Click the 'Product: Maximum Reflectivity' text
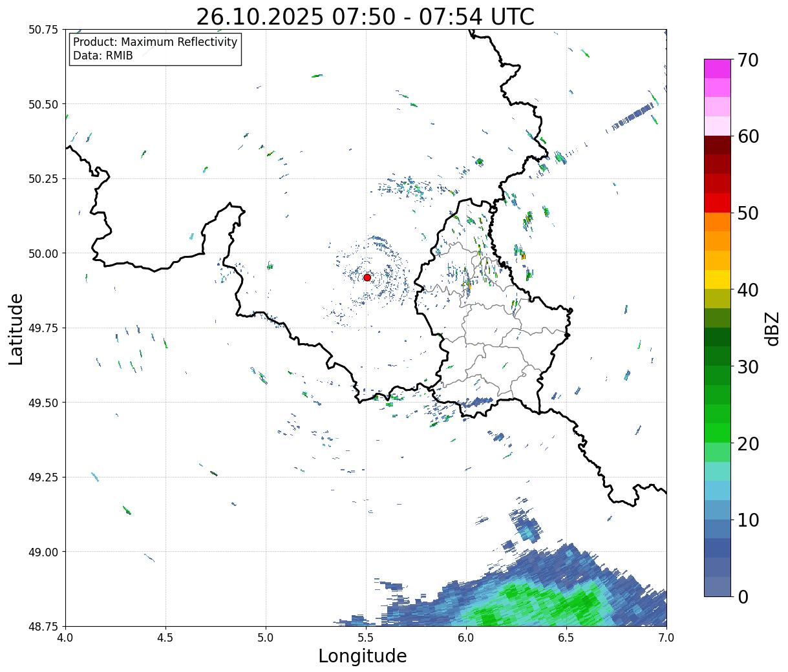The height and width of the screenshot is (672, 788). (155, 42)
